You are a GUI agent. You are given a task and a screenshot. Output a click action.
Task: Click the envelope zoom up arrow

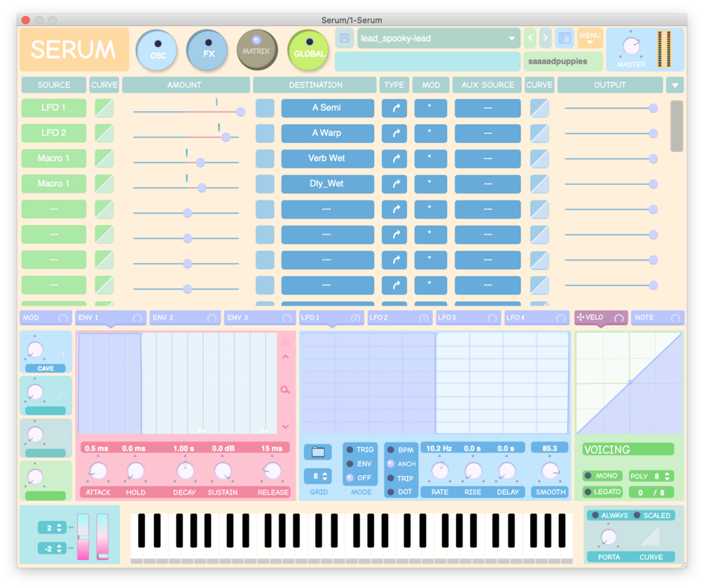pyautogui.click(x=285, y=357)
